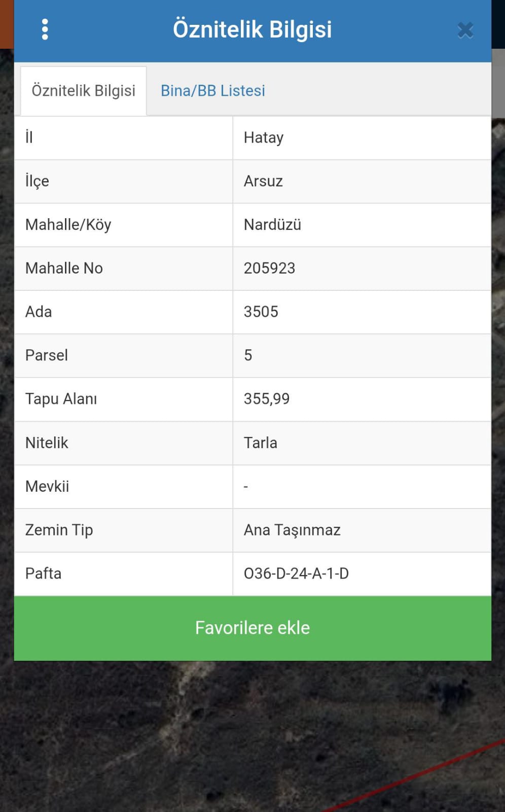This screenshot has height=812, width=505.
Task: Click the Favorilere ekle button
Action: [x=252, y=628]
